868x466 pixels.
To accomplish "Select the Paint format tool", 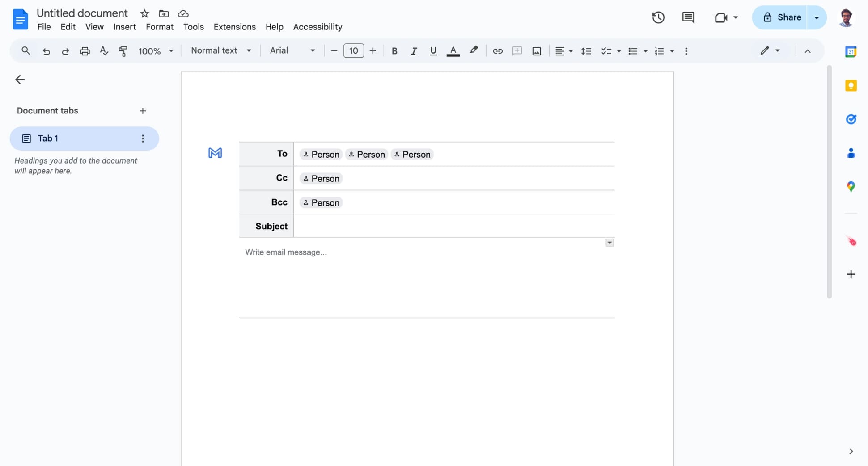I will pos(123,51).
